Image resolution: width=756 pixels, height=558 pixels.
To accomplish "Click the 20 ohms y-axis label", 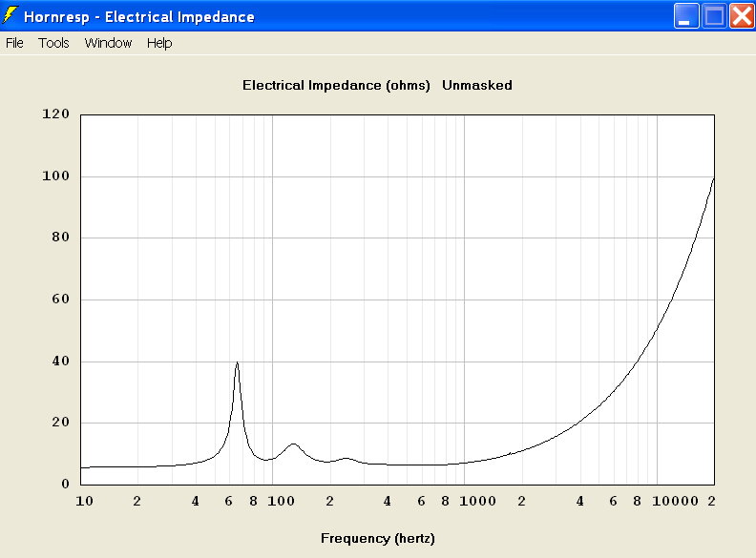I will pyautogui.click(x=61, y=423).
